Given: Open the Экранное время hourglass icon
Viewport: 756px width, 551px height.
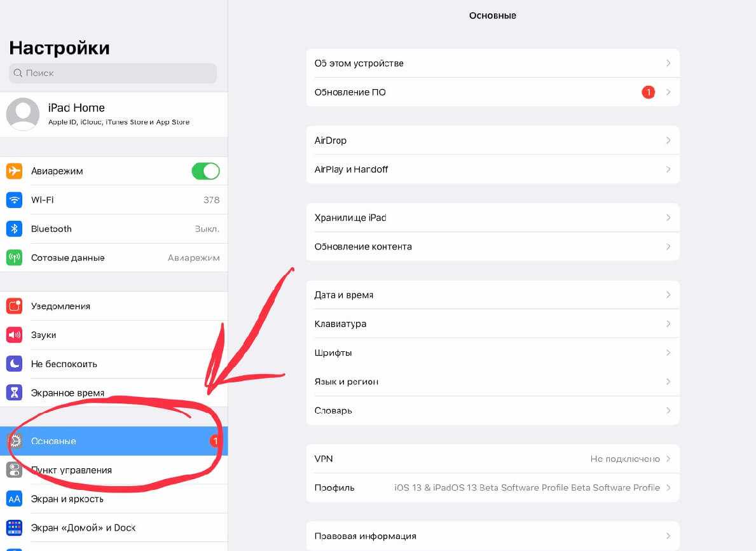Looking at the screenshot, I should 14,393.
